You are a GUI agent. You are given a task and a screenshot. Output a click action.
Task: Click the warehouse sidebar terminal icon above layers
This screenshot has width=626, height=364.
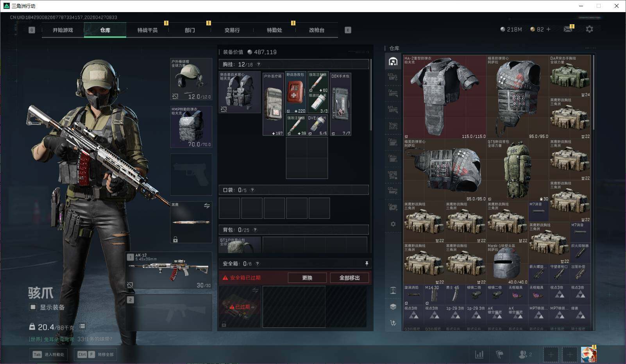(x=393, y=290)
